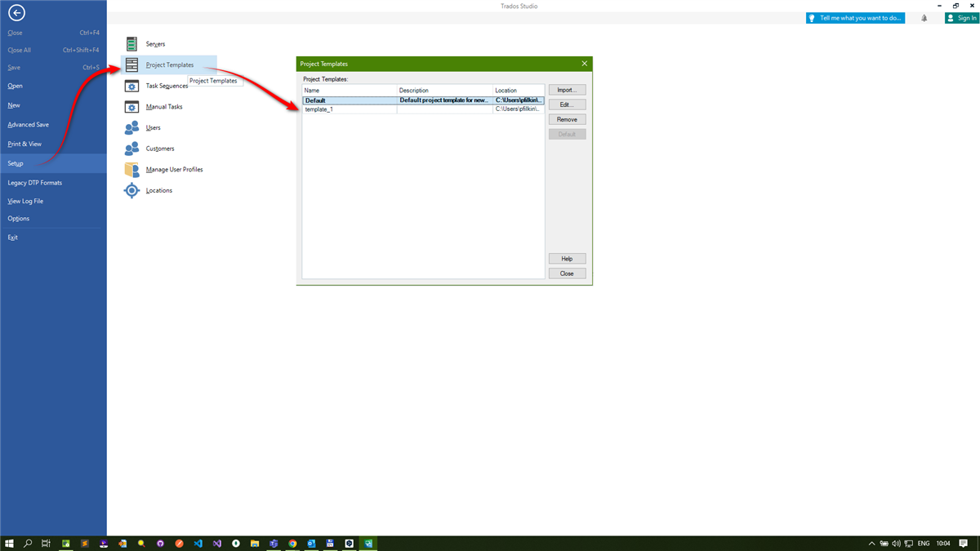This screenshot has width=980, height=551.
Task: Click the Remove button in dialog
Action: 567,119
